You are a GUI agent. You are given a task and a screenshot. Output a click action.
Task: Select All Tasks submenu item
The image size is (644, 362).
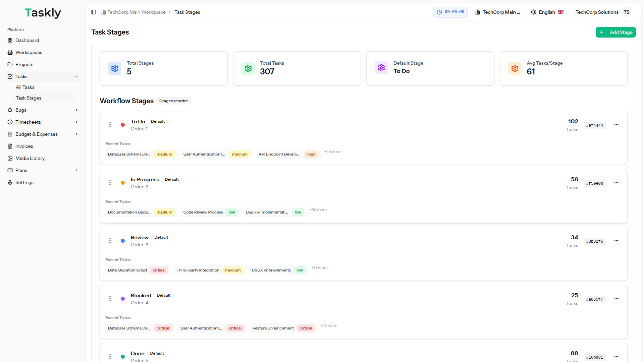pyautogui.click(x=25, y=87)
